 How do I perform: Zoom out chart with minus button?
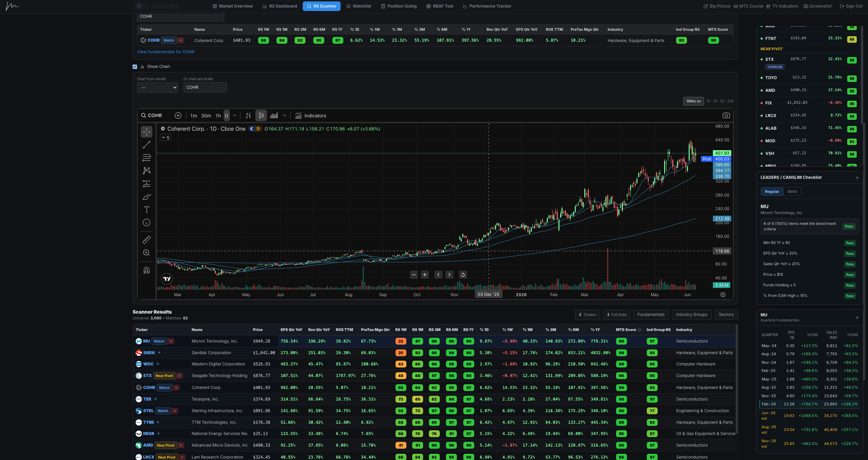pos(414,275)
